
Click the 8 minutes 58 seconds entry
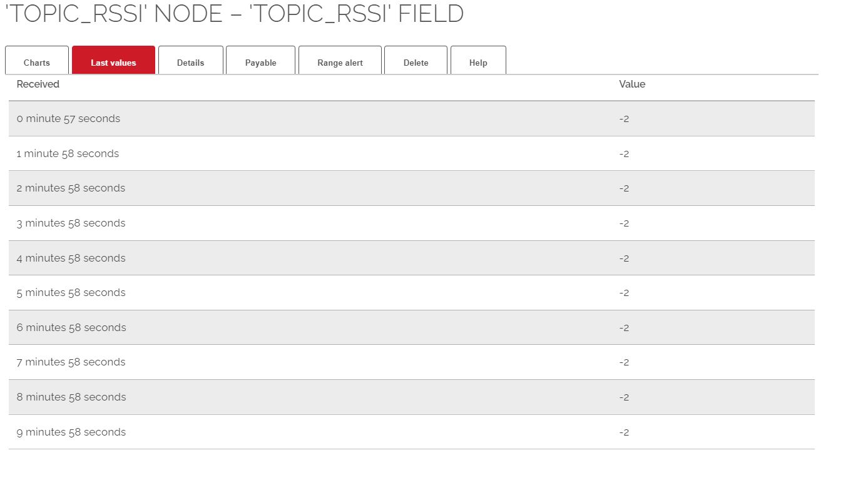pos(71,397)
